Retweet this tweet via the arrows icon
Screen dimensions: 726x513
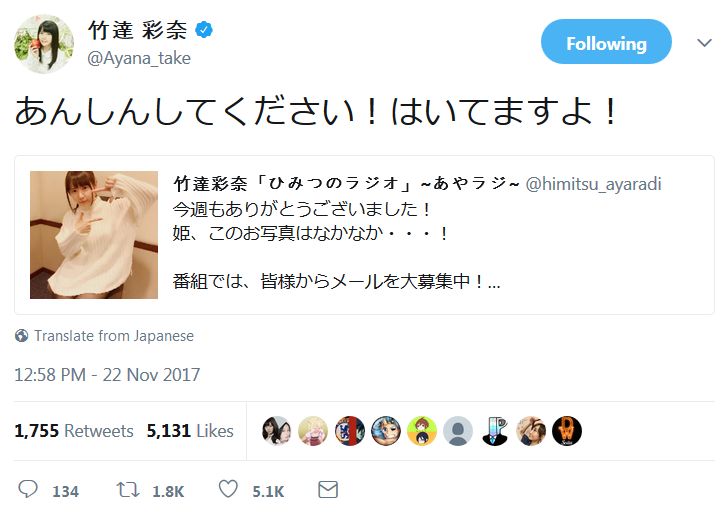click(127, 490)
